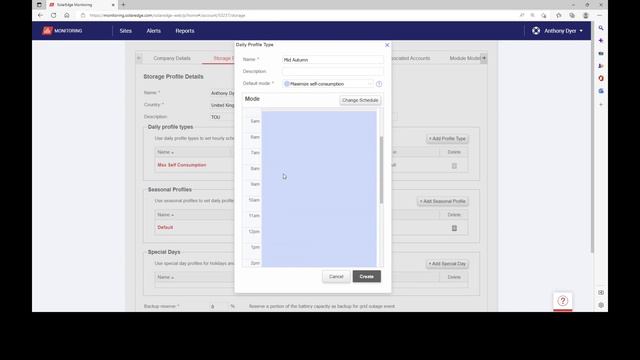This screenshot has width=640, height=360.
Task: Click the address bar URL
Action: pyautogui.click(x=167, y=16)
